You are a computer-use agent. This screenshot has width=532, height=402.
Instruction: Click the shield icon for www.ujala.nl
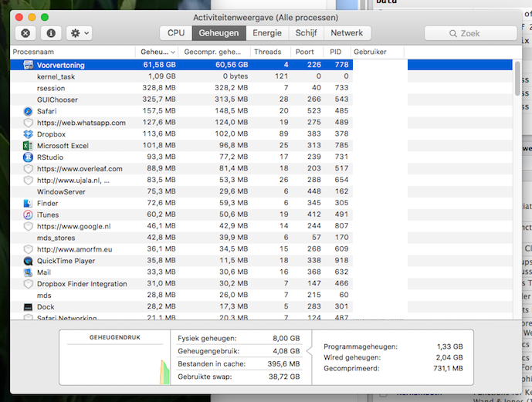pos(28,181)
